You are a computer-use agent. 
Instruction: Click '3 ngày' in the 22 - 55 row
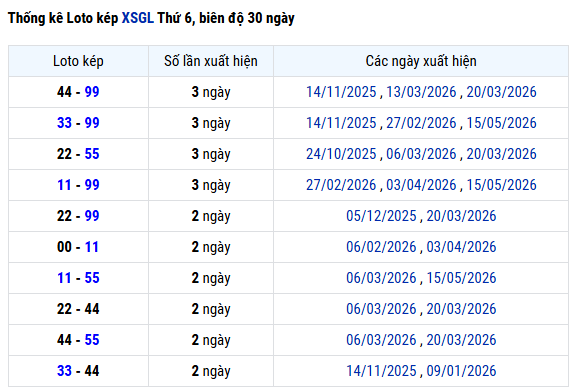pyautogui.click(x=211, y=154)
